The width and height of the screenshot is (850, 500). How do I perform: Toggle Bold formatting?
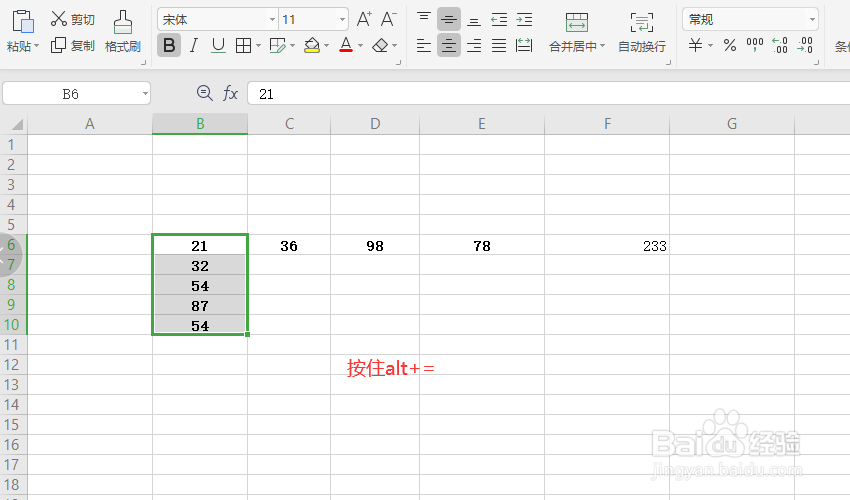tap(169, 46)
